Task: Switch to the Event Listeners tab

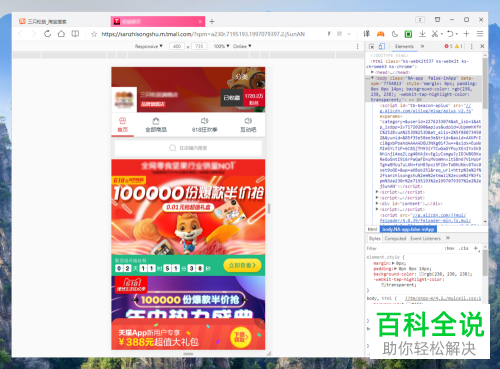Action: (x=425, y=238)
